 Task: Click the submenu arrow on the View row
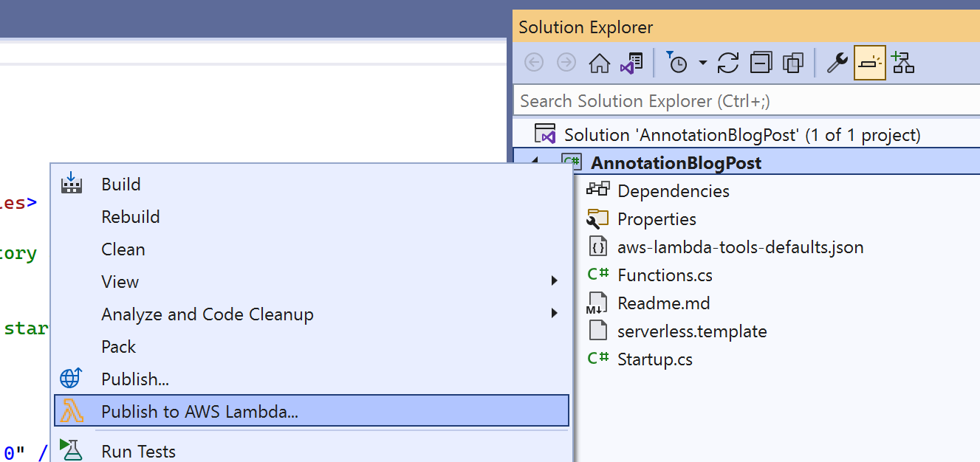click(554, 281)
